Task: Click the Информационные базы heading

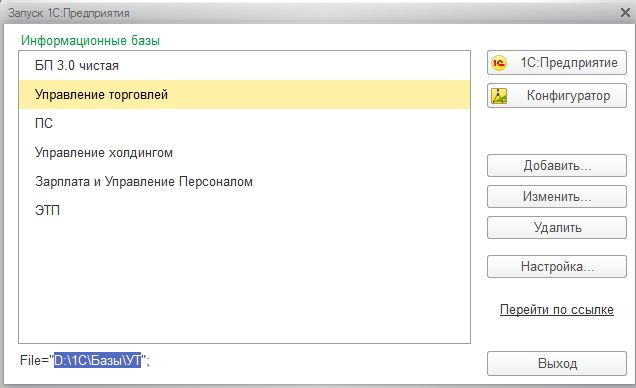Action: point(90,41)
